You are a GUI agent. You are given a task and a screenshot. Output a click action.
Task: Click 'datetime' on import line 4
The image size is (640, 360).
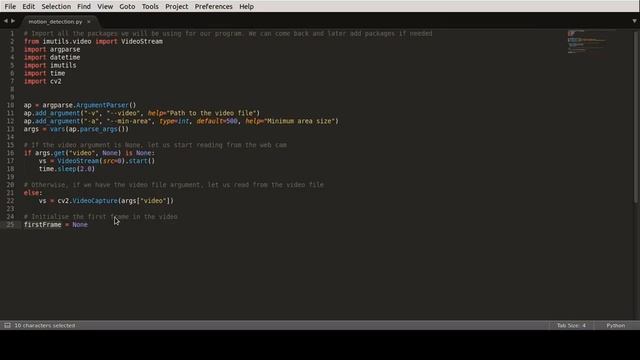65,57
